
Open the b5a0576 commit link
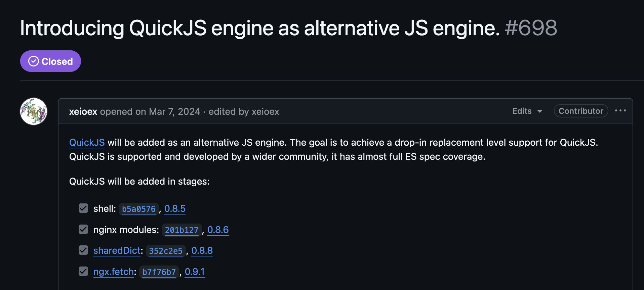point(138,209)
